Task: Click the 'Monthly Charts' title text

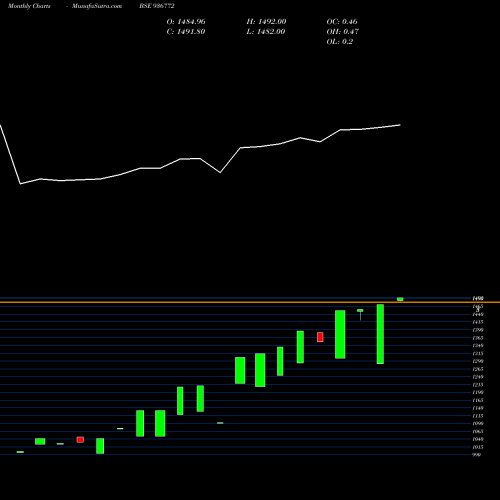Action: tap(29, 6)
